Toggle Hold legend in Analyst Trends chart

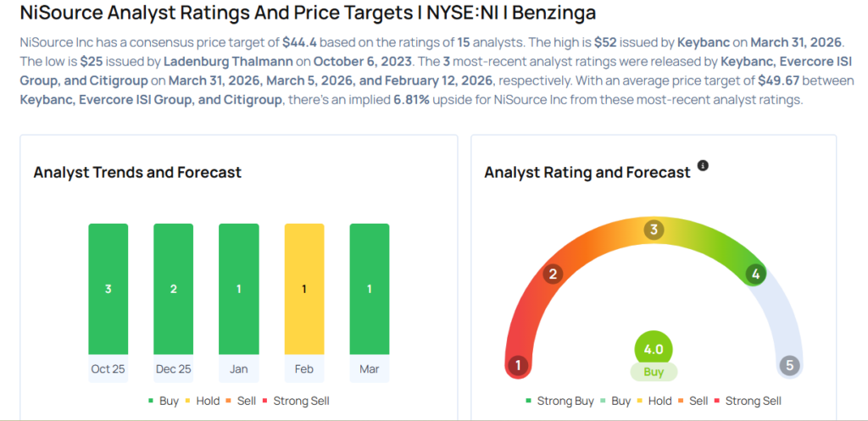pyautogui.click(x=201, y=401)
